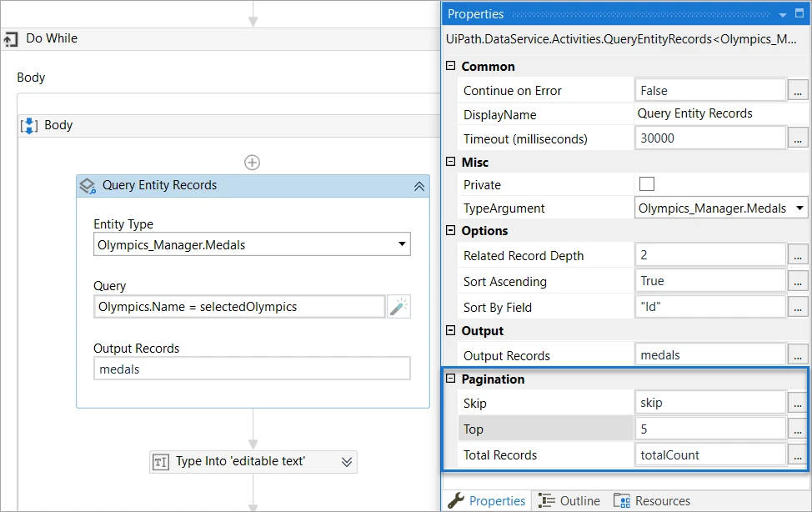
Task: Click the Skip property label
Action: [474, 403]
